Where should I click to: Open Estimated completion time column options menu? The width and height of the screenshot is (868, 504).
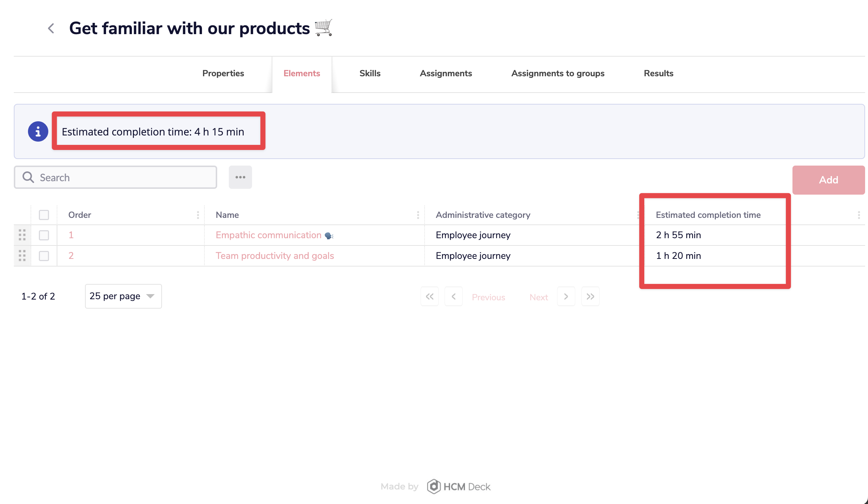click(859, 215)
